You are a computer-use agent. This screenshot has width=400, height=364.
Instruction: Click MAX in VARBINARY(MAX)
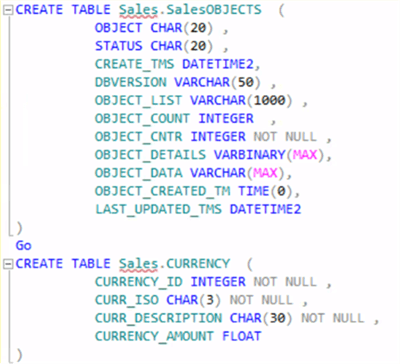pyautogui.click(x=305, y=155)
